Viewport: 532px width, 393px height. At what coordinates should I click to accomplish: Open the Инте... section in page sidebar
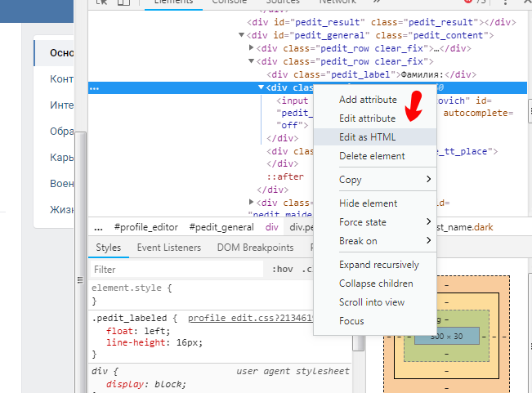(x=61, y=105)
